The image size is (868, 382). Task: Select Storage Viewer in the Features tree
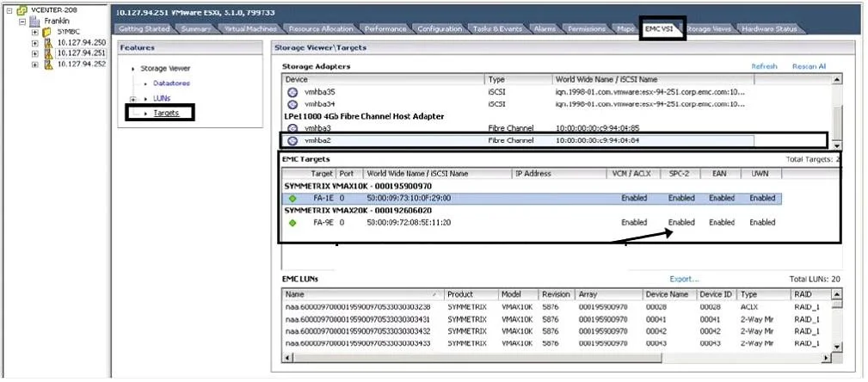pyautogui.click(x=165, y=69)
